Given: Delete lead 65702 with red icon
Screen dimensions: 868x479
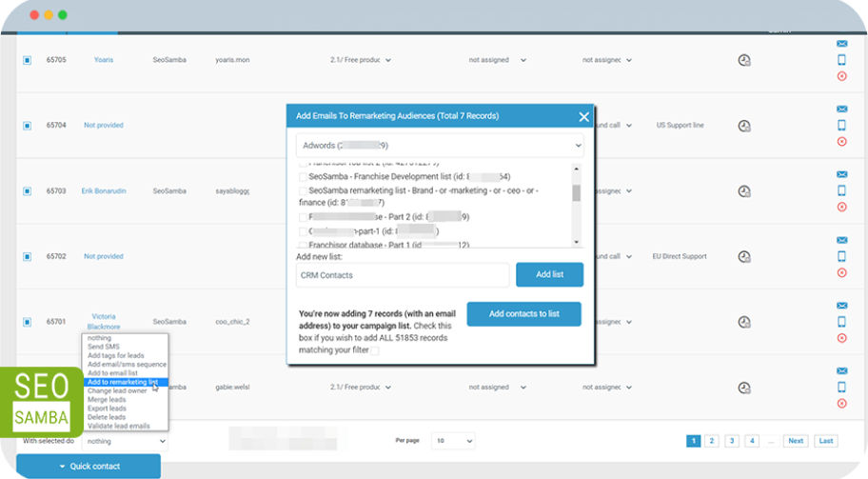Looking at the screenshot, I should click(841, 272).
